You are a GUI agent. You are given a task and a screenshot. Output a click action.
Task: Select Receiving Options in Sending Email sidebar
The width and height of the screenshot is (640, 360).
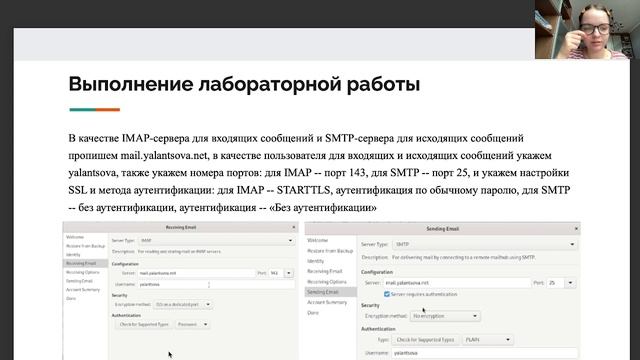tap(327, 282)
